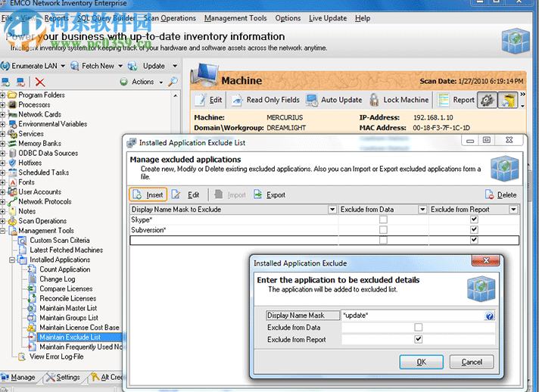Click the tree panel scroll up arrow
The height and width of the screenshot is (392, 539).
coord(176,96)
